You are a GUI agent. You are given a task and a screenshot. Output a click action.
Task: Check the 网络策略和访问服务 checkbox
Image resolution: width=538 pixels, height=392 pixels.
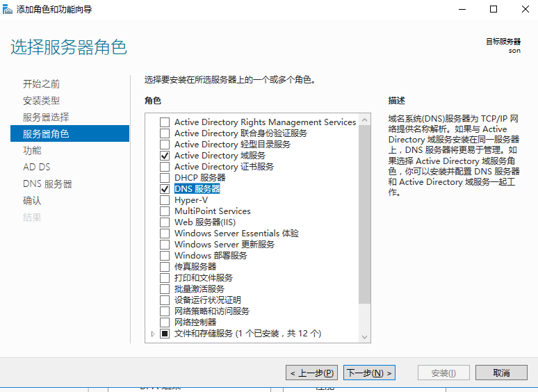point(165,311)
